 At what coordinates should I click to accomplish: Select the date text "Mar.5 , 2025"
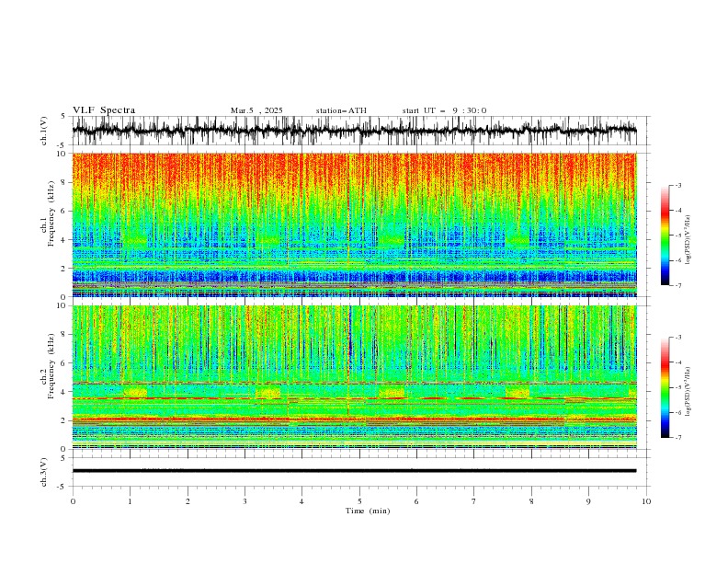click(256, 110)
